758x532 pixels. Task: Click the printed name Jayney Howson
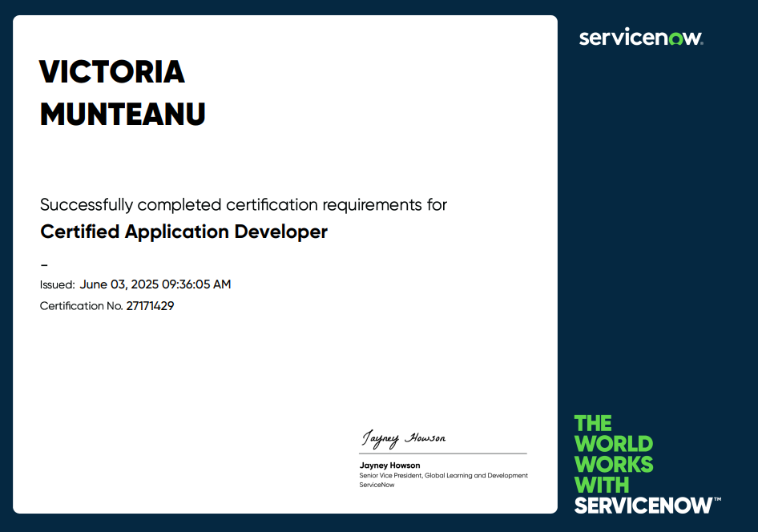389,465
